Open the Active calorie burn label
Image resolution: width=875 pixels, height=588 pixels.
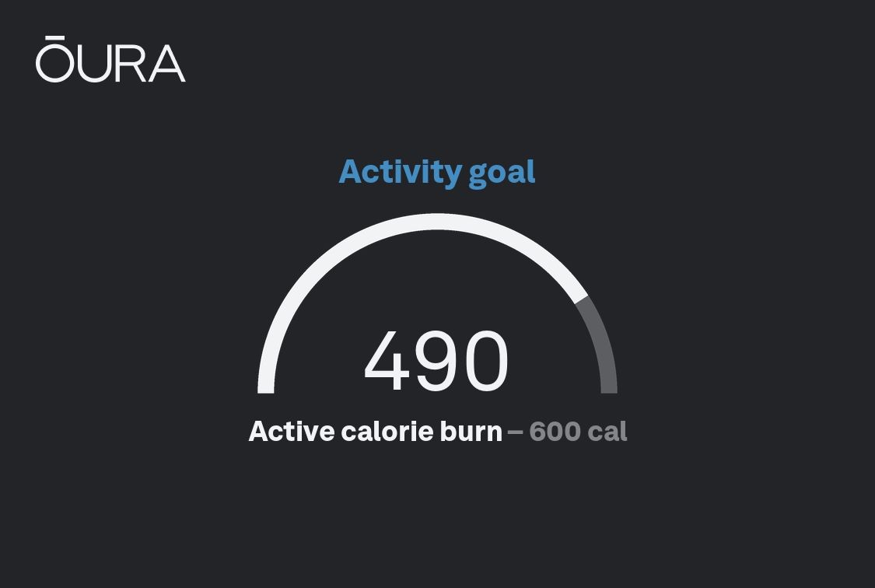pos(375,432)
